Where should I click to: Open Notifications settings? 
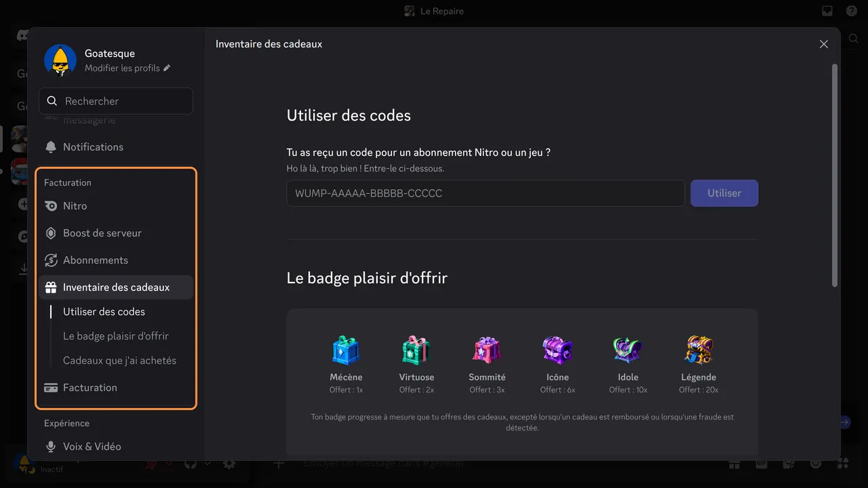pyautogui.click(x=116, y=147)
